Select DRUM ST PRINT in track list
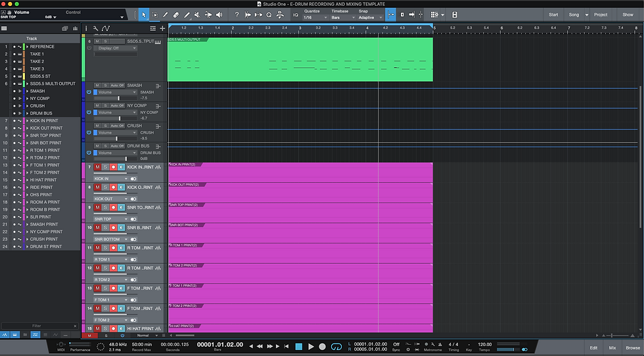This screenshot has height=356, width=644. pyautogui.click(x=46, y=247)
